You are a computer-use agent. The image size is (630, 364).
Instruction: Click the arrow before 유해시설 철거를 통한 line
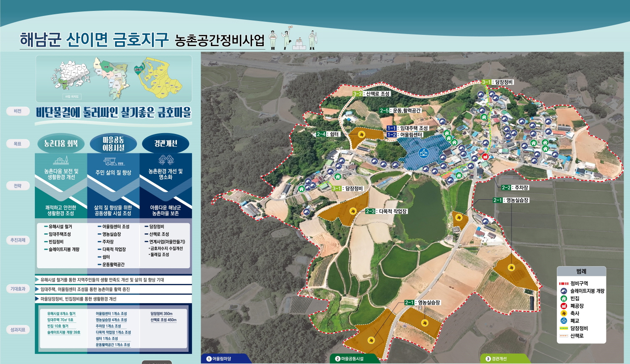[x=37, y=280]
